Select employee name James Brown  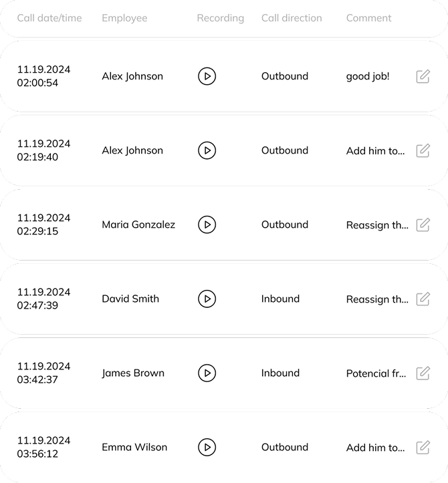pos(133,373)
